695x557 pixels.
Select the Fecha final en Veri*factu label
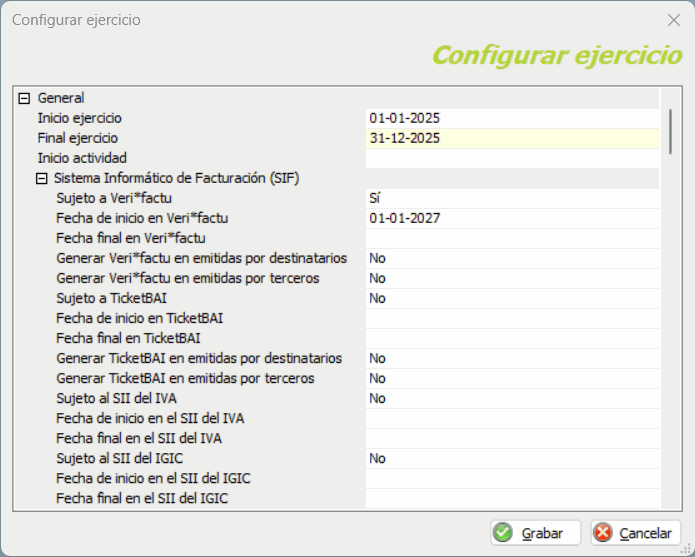click(131, 238)
